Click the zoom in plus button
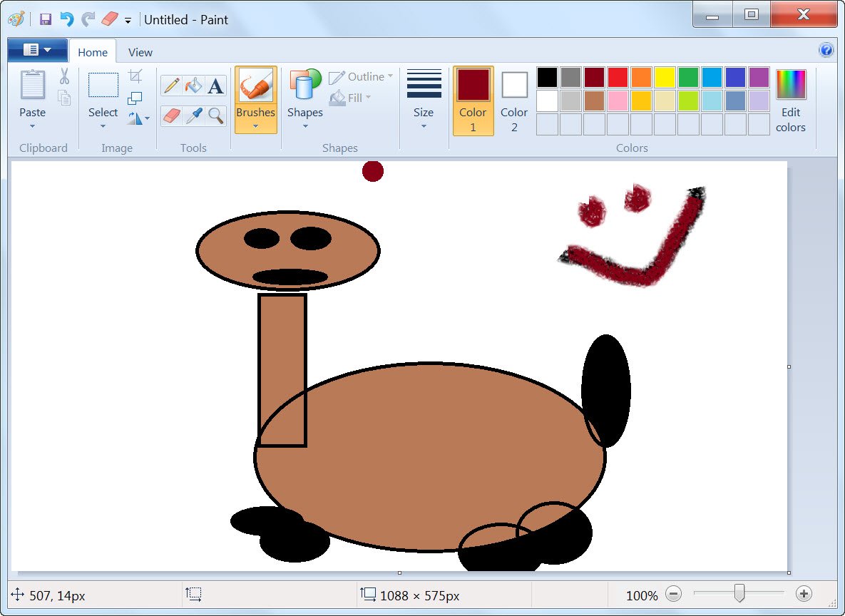The width and height of the screenshot is (845, 616). click(804, 594)
